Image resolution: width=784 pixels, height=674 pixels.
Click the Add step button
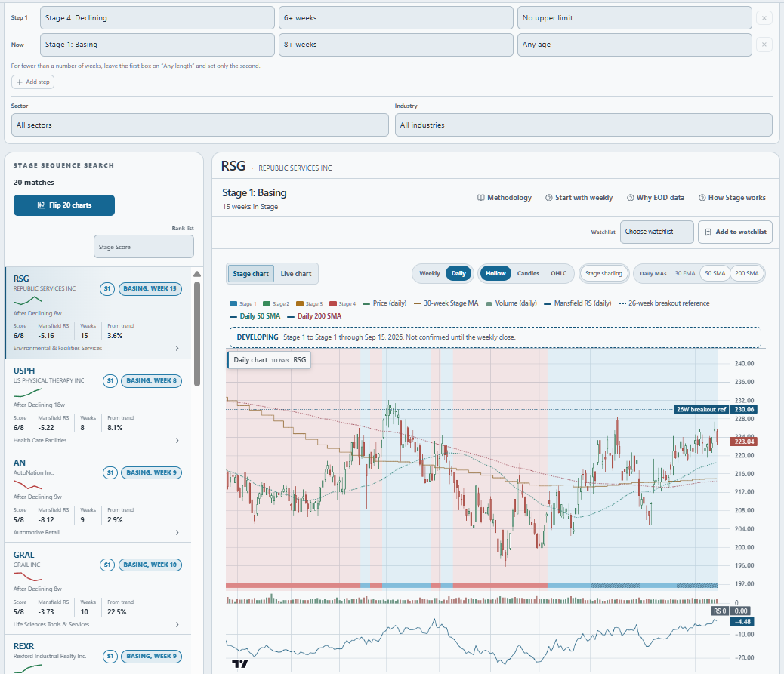[33, 82]
